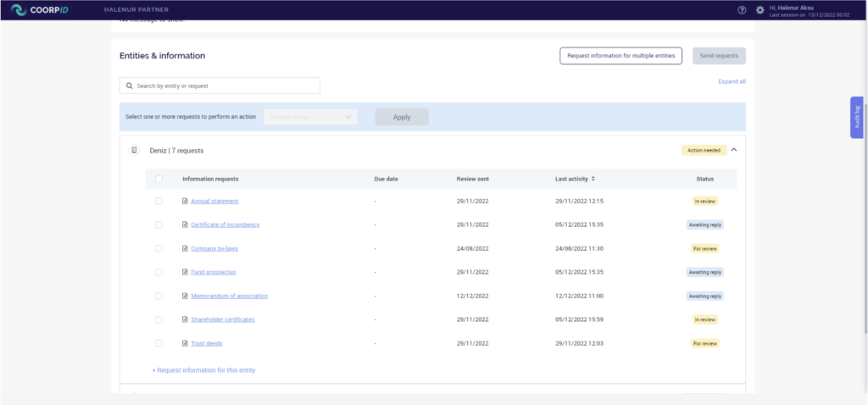This screenshot has height=405, width=868.
Task: Click Awaiting reply status of Fund prospectus
Action: (705, 272)
